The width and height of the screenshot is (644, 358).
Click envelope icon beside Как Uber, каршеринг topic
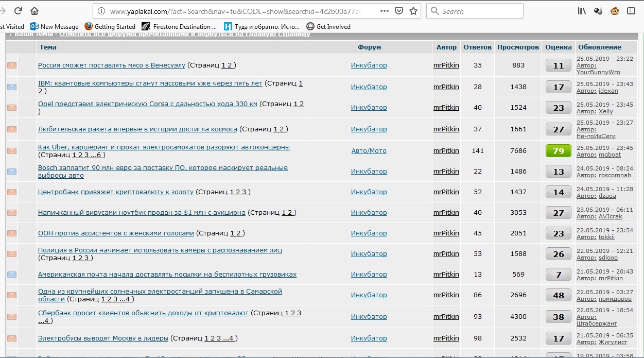click(x=11, y=151)
